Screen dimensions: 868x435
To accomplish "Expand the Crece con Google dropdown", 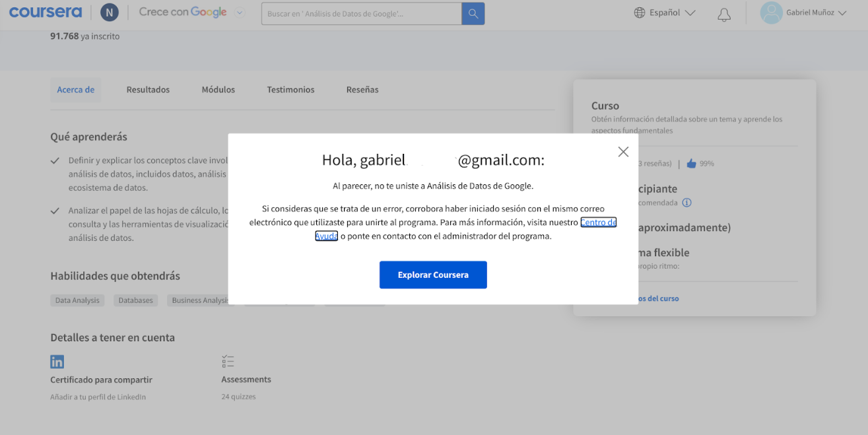I will tap(240, 13).
